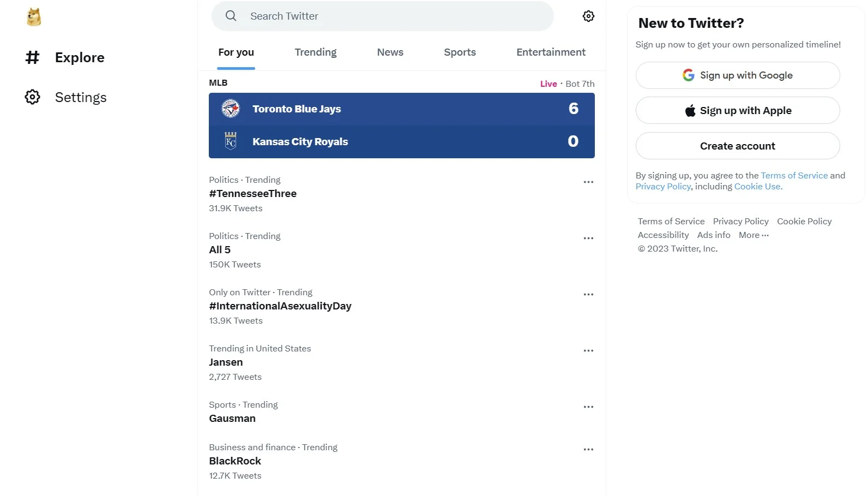Click the 2,727 Tweets count
The height and width of the screenshot is (495, 868).
[x=235, y=377]
